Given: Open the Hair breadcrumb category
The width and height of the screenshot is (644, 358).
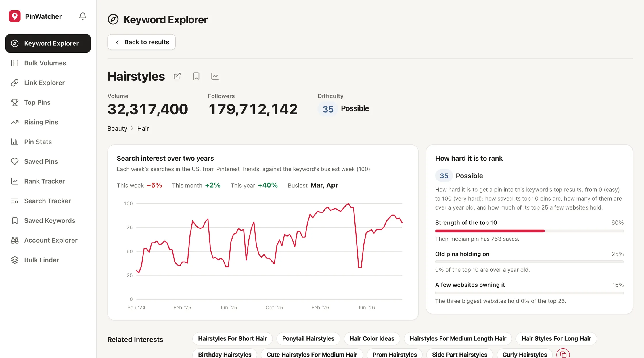Looking at the screenshot, I should click(143, 129).
